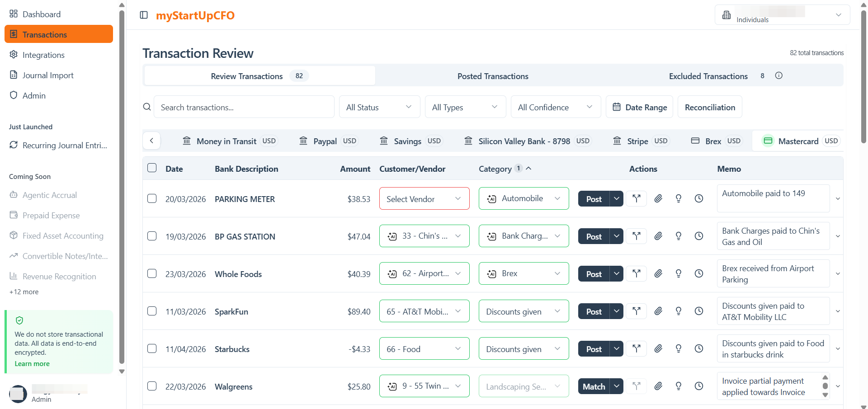Attach a file to Walgreens row
This screenshot has height=409, width=868.
[x=658, y=386]
